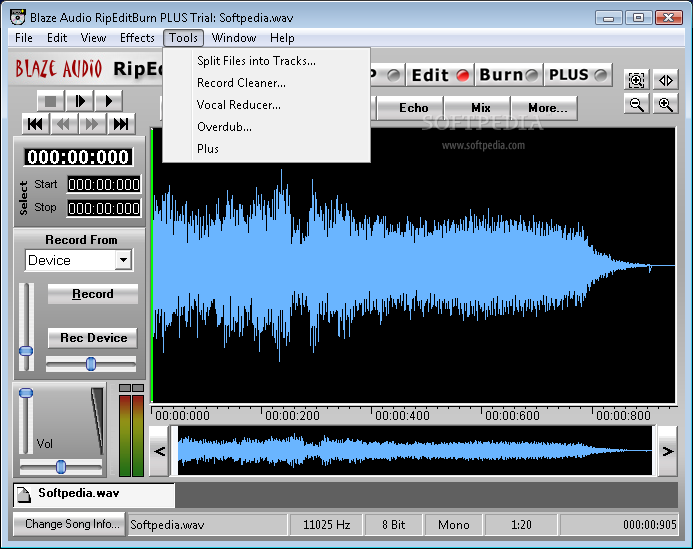Open the Edit menu
This screenshot has width=693, height=549.
point(57,38)
